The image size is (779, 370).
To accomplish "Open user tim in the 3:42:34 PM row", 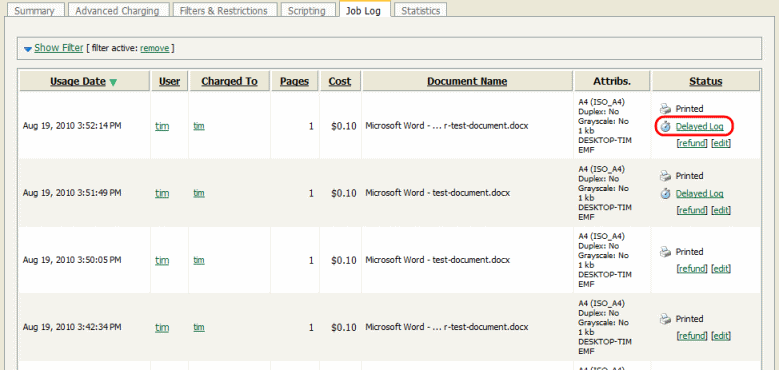I will click(162, 327).
